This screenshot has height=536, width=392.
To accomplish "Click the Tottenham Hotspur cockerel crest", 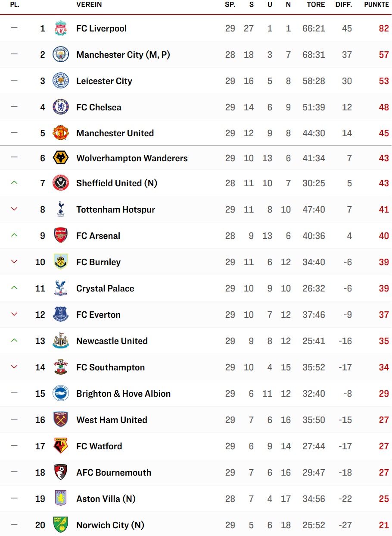I will pyautogui.click(x=61, y=210).
